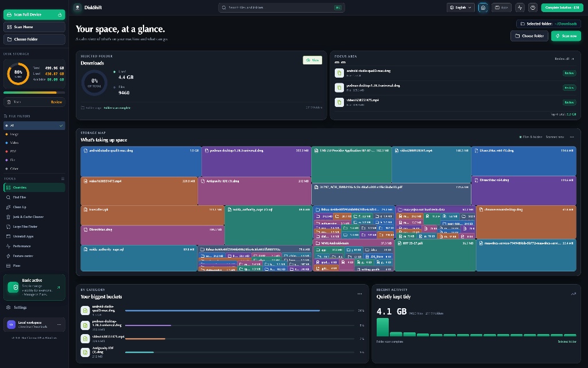Open the arrow link on Basic active card
588x368 pixels.
(59, 287)
